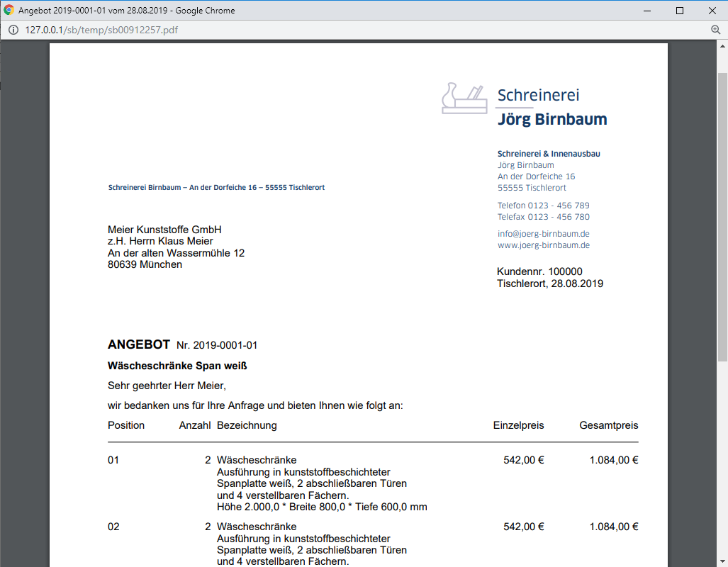Minimize the Angebot PDF window
This screenshot has height=567, width=728.
click(646, 11)
